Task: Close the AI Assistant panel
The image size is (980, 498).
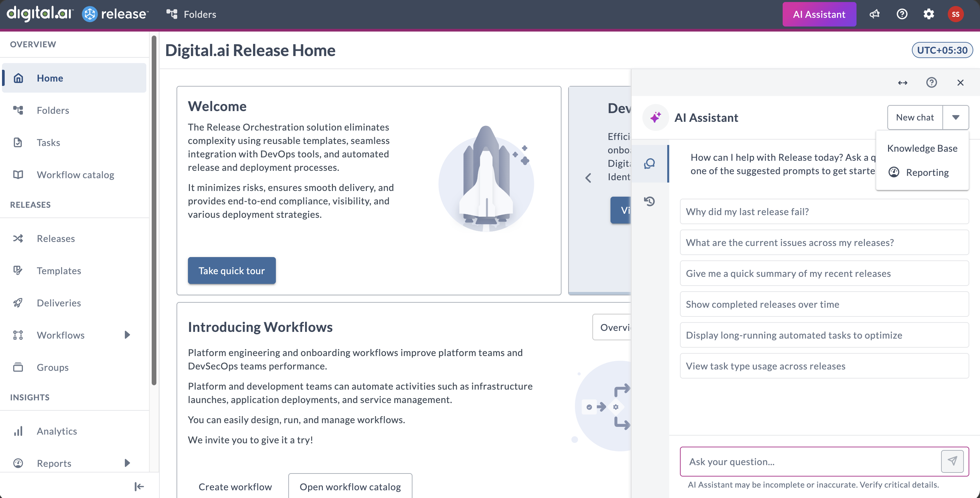Action: 960,83
